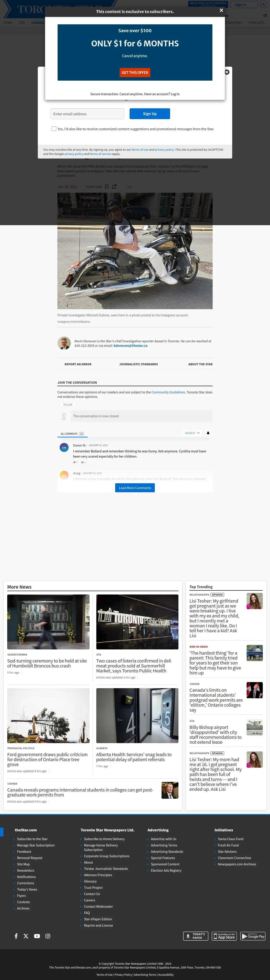Open the Community Guidelines link
The width and height of the screenshot is (270, 980).
point(168,392)
